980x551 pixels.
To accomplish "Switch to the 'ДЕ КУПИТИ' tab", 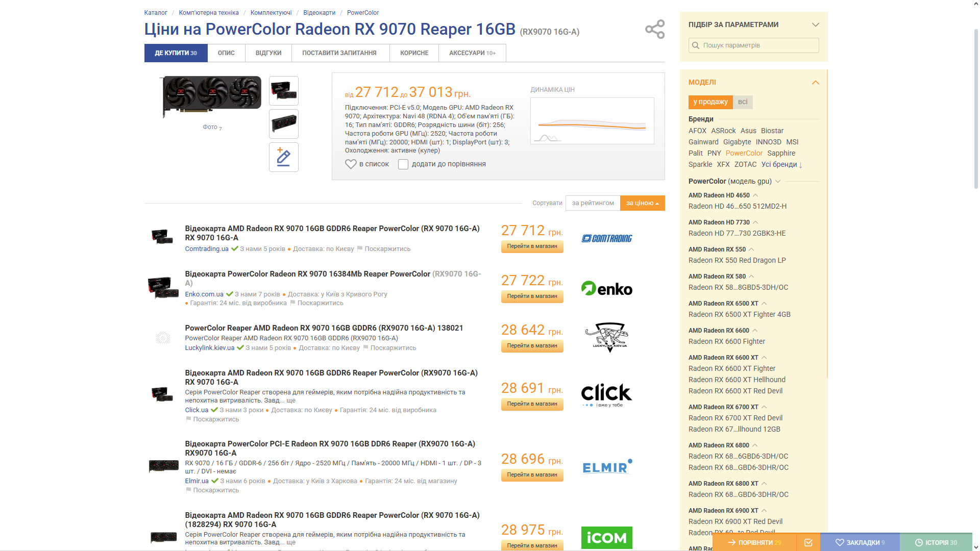I will pyautogui.click(x=176, y=53).
